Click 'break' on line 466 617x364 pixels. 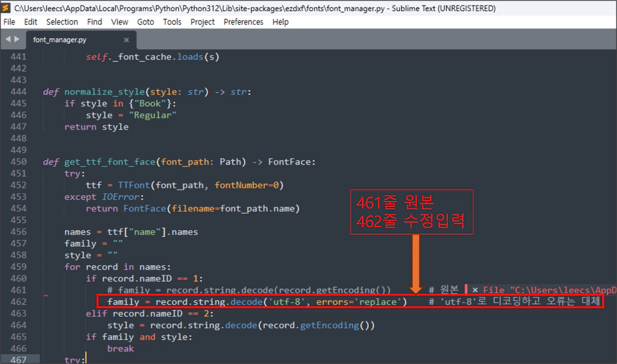(x=121, y=349)
